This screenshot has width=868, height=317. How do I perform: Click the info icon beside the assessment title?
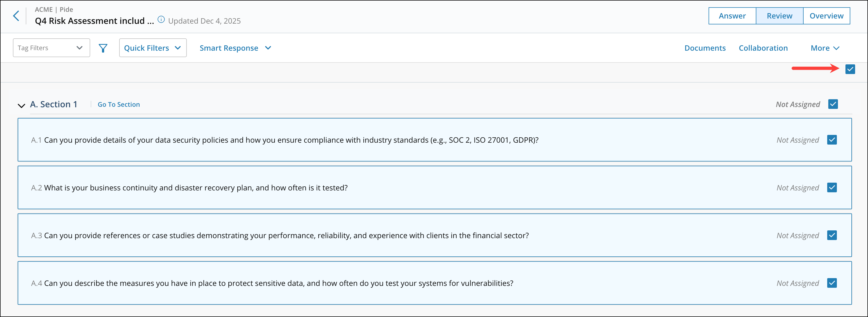tap(161, 19)
